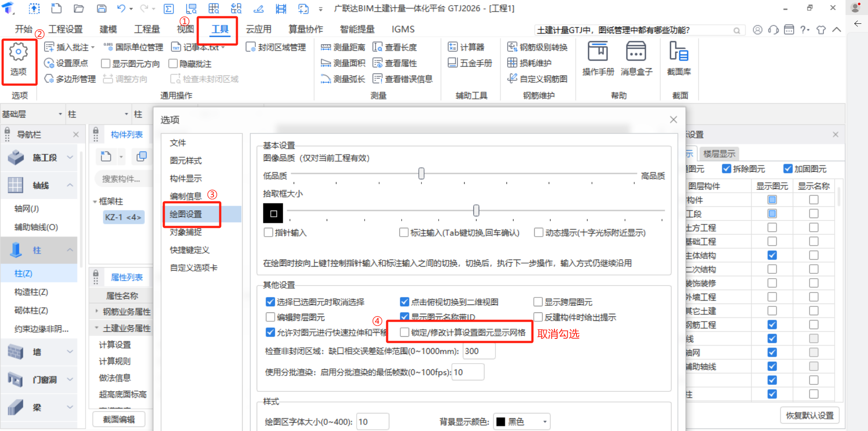
Task: Start the 测量面积 tool
Action: (x=343, y=63)
